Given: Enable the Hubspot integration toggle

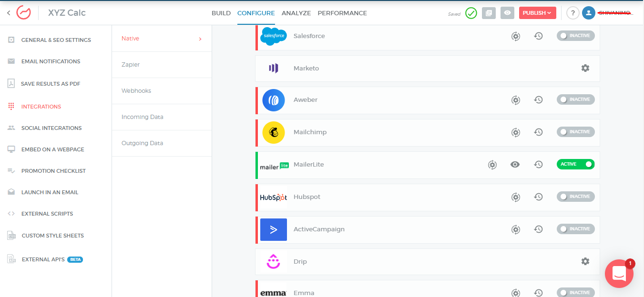Looking at the screenshot, I should coord(576,197).
